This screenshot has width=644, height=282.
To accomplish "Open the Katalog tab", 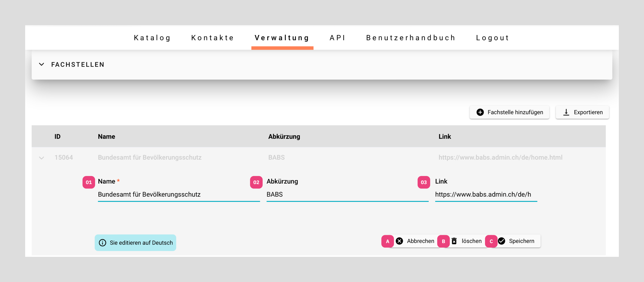I will point(152,38).
